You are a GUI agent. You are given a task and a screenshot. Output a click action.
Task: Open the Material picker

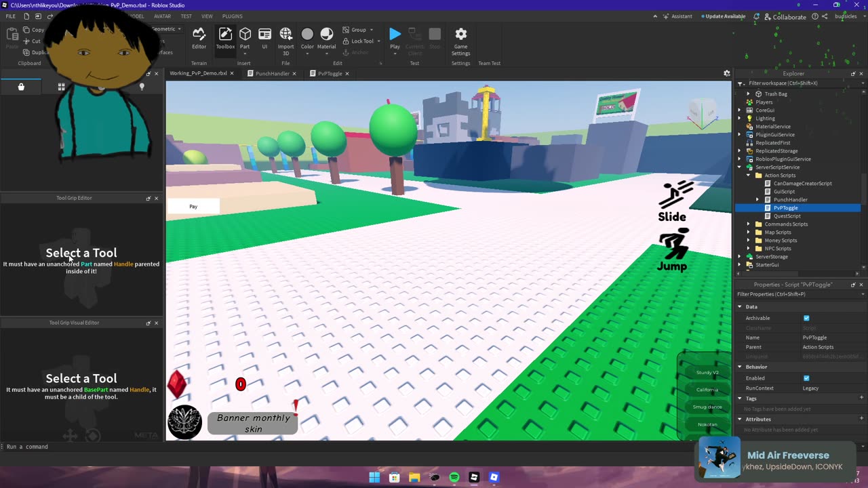(326, 39)
